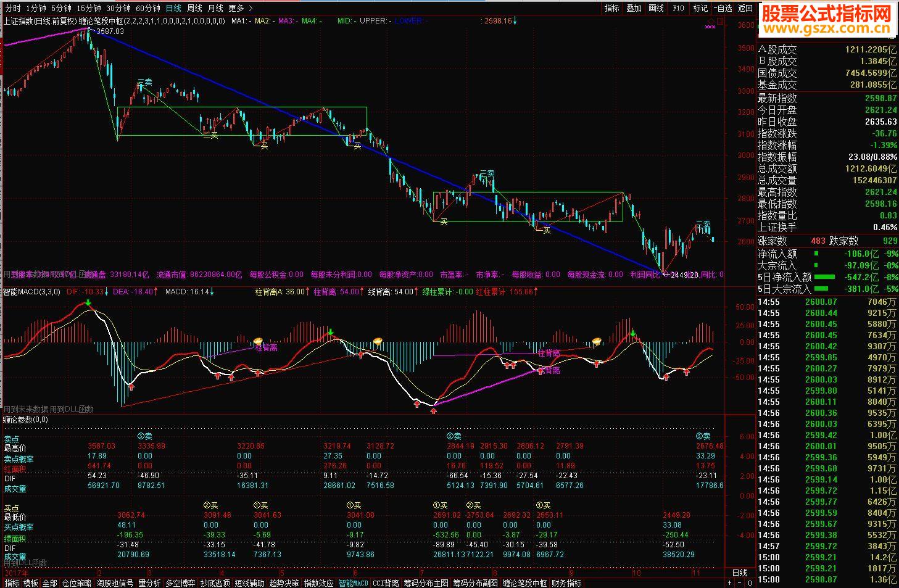Open the 指数效应 tab
899x588 pixels.
318,583
